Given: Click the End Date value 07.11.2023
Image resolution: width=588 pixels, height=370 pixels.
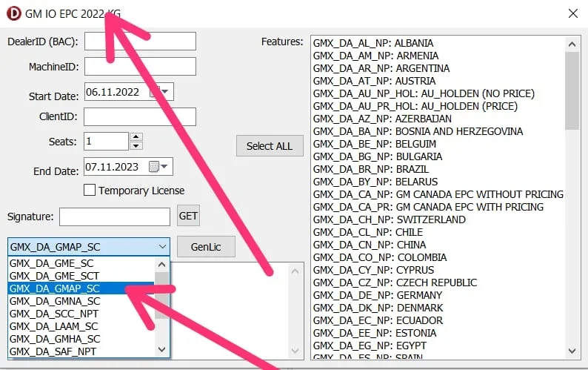Looking at the screenshot, I should click(x=112, y=167).
